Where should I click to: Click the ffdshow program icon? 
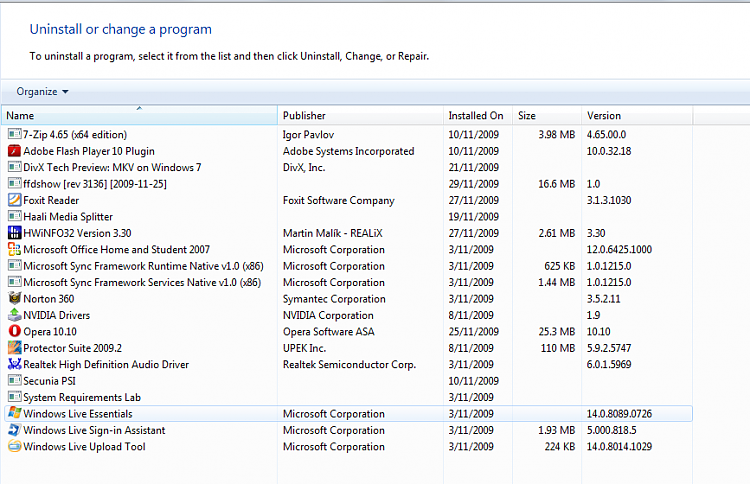tap(15, 184)
